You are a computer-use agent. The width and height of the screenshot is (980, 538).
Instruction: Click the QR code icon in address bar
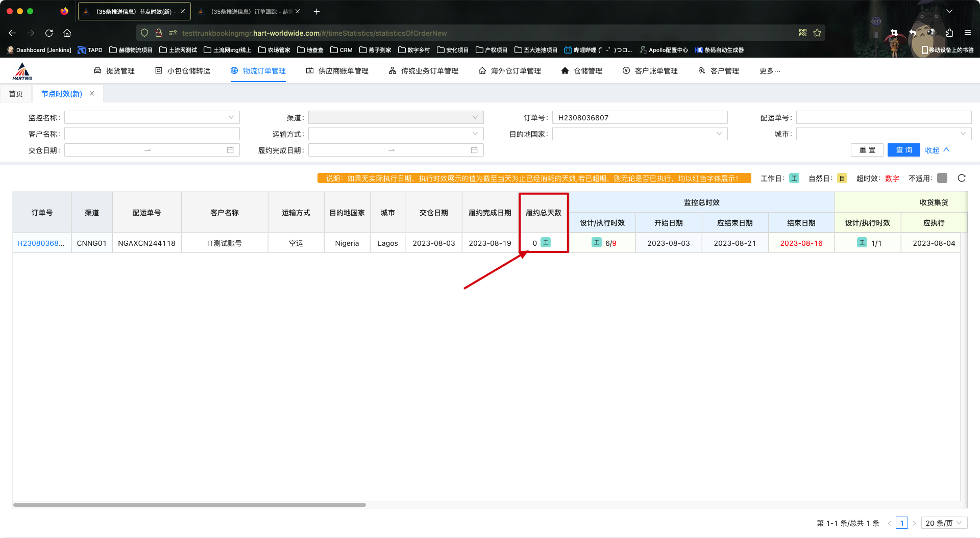coord(803,33)
